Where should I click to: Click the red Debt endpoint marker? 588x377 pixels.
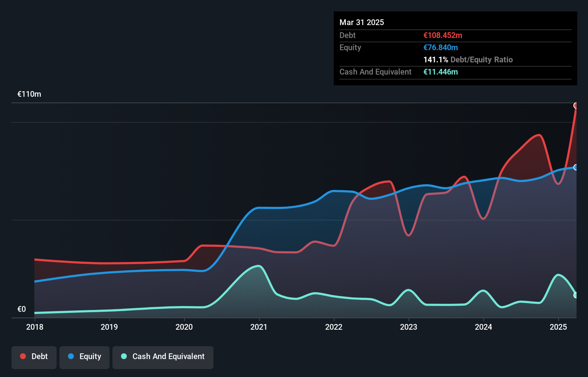(x=575, y=105)
